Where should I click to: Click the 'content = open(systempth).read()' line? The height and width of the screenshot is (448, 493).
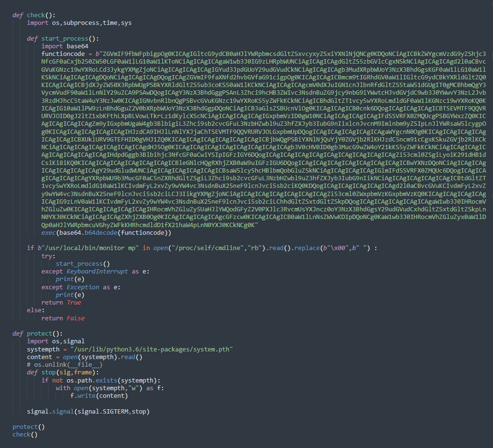85,357
